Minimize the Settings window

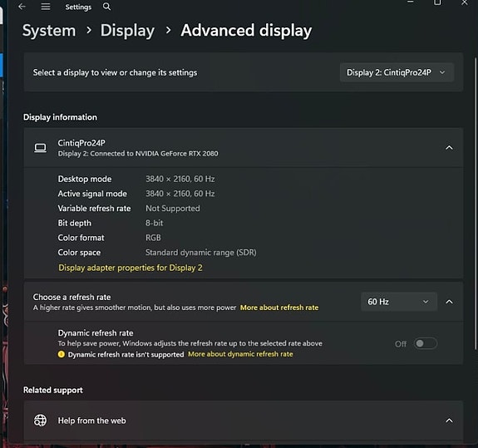(x=411, y=2)
